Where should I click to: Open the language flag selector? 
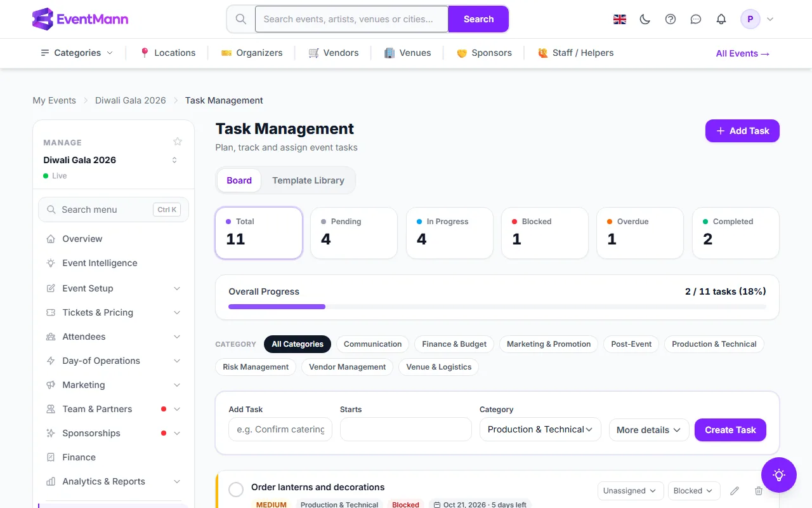620,19
